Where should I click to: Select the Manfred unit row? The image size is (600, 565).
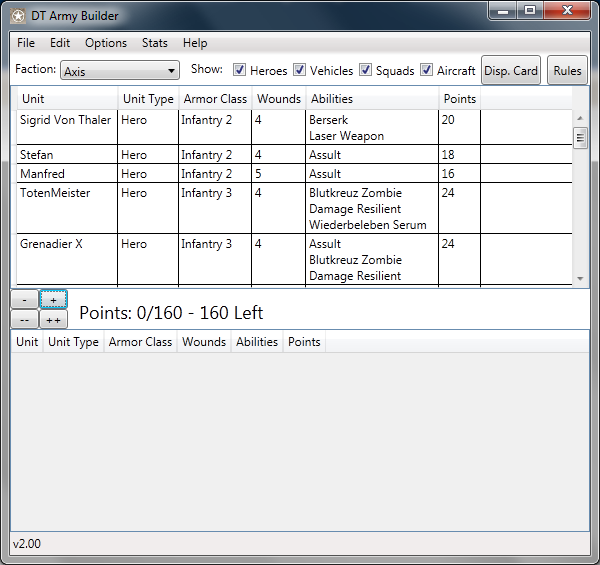coord(294,173)
